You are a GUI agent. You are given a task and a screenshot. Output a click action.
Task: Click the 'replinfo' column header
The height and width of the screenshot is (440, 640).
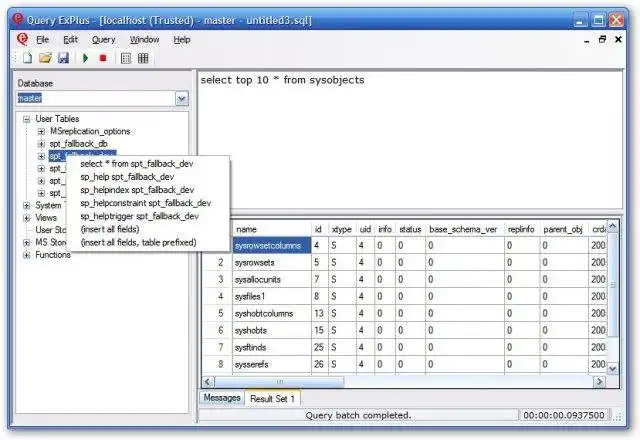pos(522,229)
